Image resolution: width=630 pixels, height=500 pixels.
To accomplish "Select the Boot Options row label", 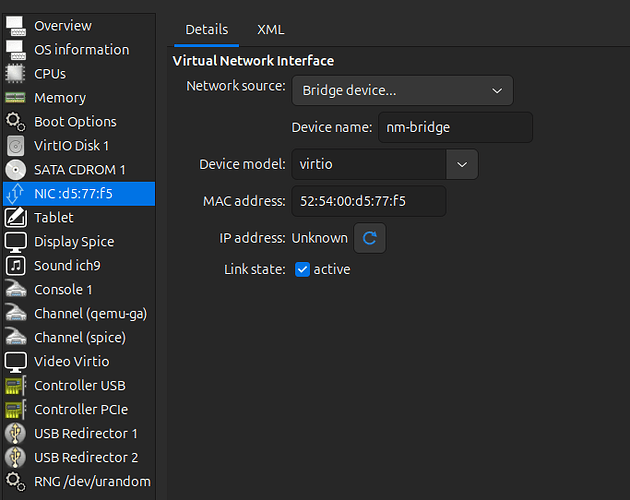I will tap(75, 122).
